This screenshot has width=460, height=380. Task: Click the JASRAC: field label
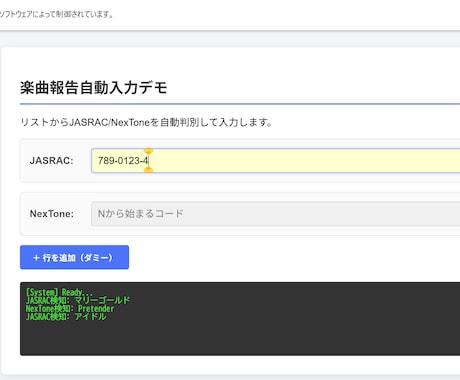[52, 161]
